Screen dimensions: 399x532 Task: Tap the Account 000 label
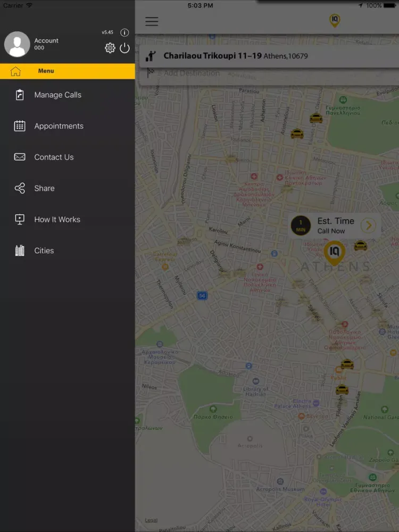(46, 44)
